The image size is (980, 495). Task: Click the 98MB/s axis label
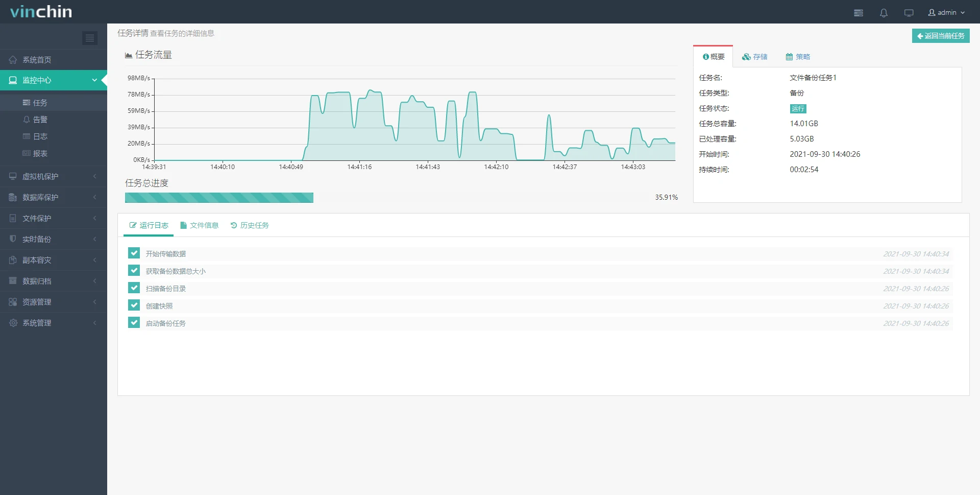click(x=139, y=78)
